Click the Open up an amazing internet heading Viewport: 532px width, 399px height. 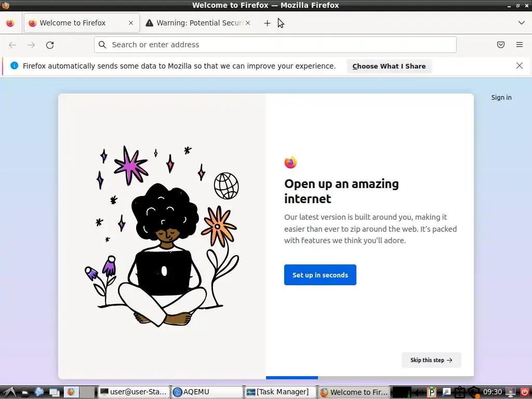click(x=341, y=191)
